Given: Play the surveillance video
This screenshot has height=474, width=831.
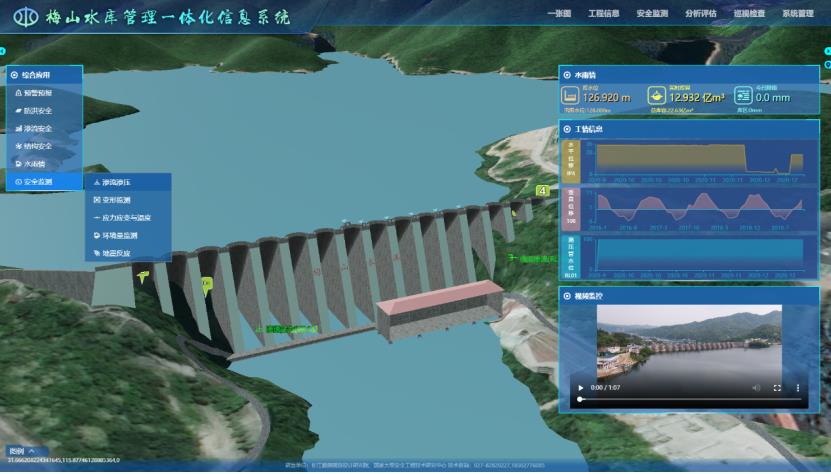Looking at the screenshot, I should (580, 388).
